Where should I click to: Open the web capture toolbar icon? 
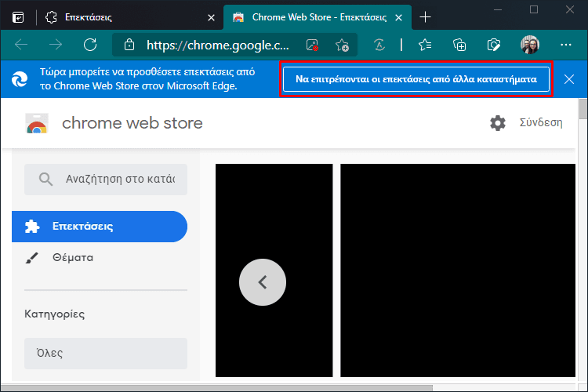(493, 45)
